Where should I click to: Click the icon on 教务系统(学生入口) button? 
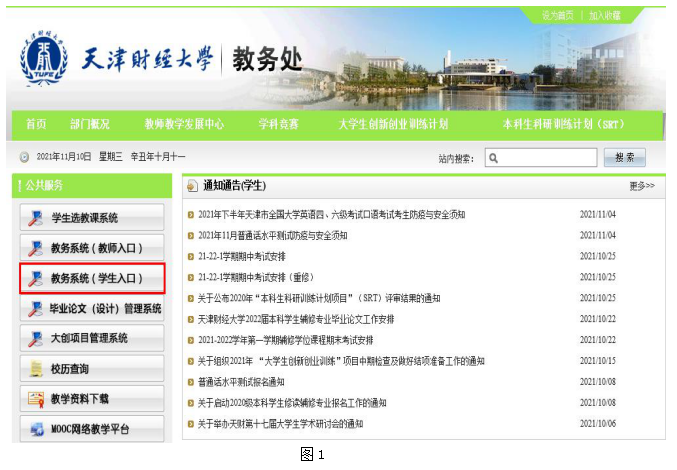pos(36,278)
